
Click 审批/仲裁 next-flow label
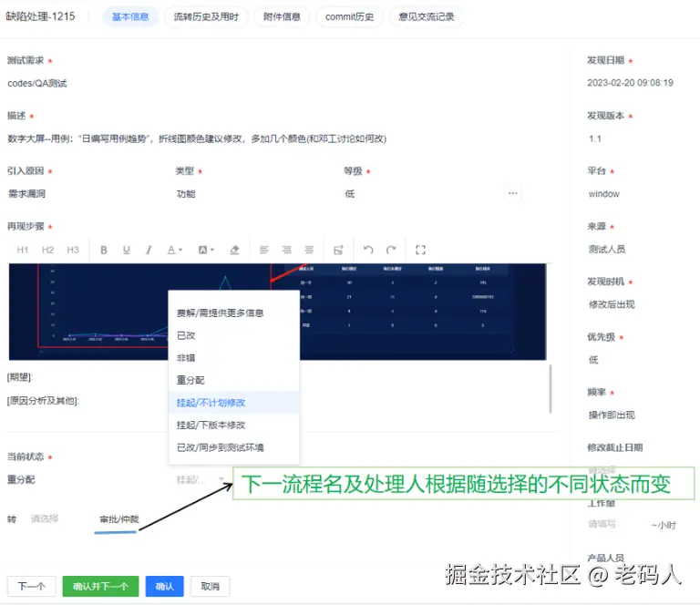(x=118, y=518)
